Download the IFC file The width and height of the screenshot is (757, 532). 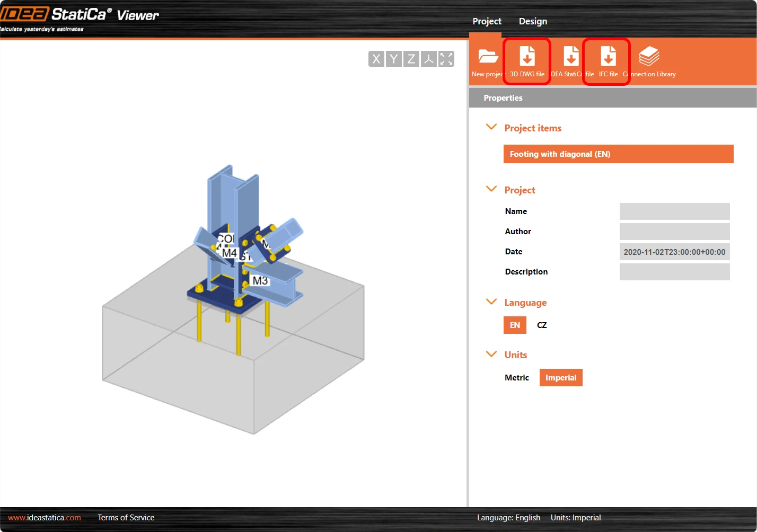point(608,61)
